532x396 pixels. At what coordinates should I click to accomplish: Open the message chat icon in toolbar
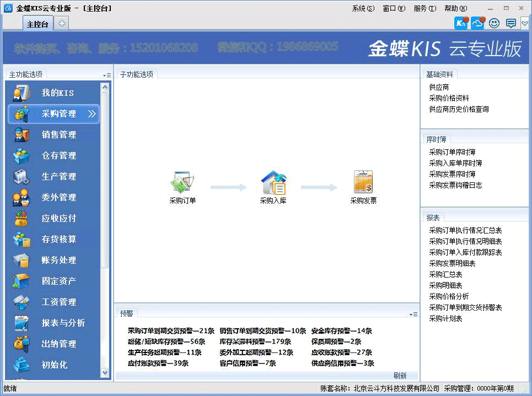pos(510,23)
